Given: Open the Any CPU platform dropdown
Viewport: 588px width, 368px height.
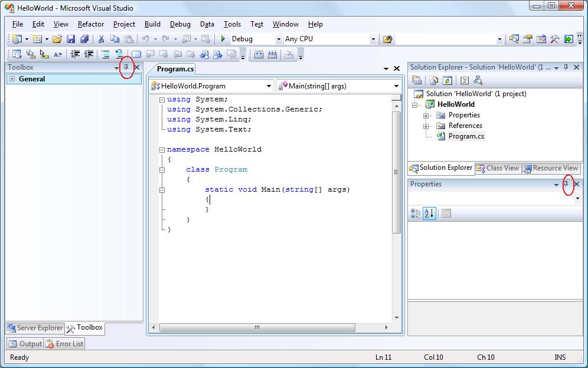Looking at the screenshot, I should (x=373, y=39).
